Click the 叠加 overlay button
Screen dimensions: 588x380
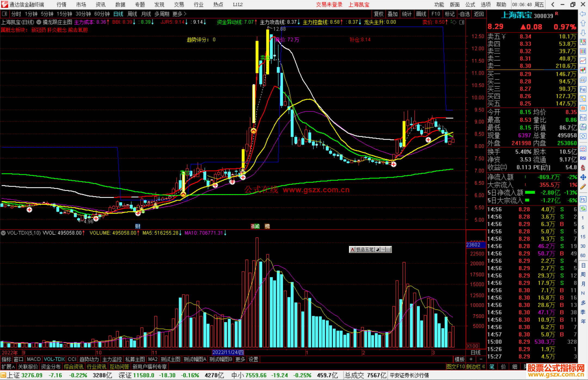pos(393,14)
